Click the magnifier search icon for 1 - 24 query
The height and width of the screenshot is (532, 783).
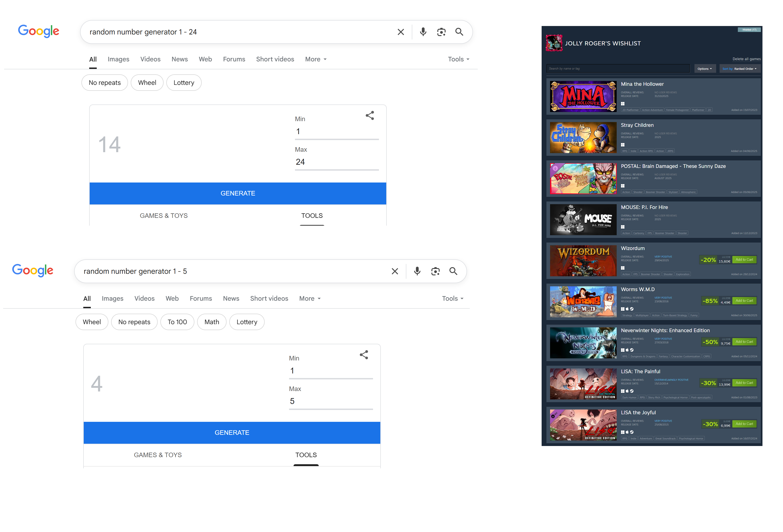click(459, 32)
